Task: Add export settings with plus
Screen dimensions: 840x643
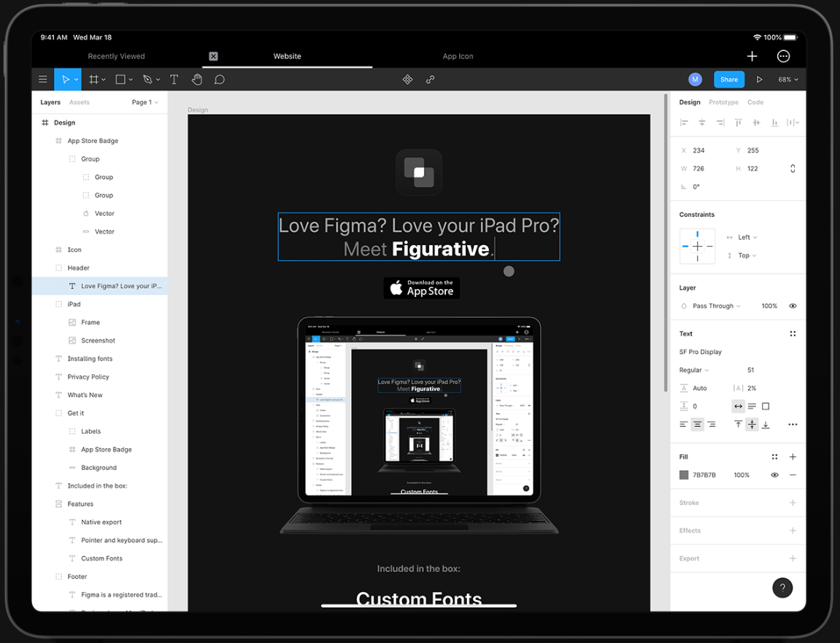Action: click(x=793, y=558)
